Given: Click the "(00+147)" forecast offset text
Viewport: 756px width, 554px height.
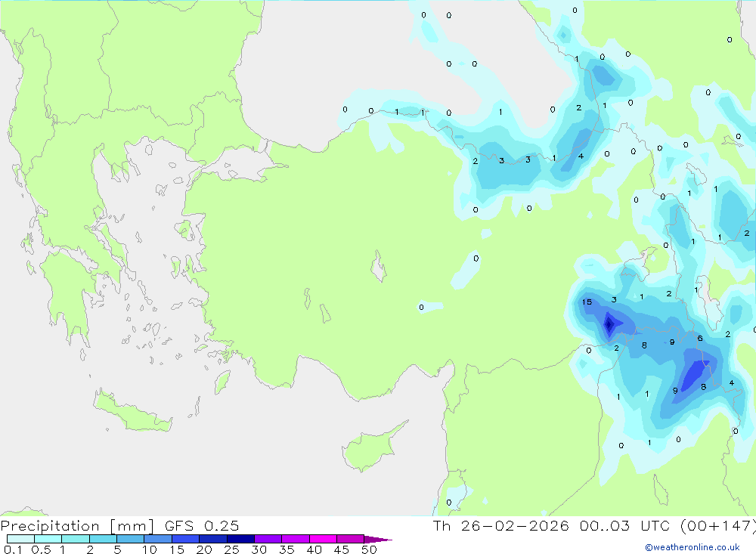Looking at the screenshot, I should pos(717,525).
